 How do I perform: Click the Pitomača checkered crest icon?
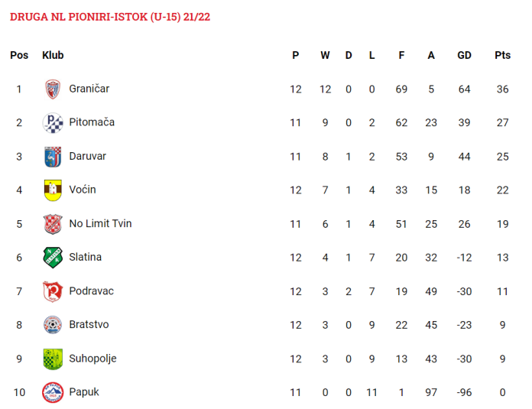pyautogui.click(x=53, y=123)
